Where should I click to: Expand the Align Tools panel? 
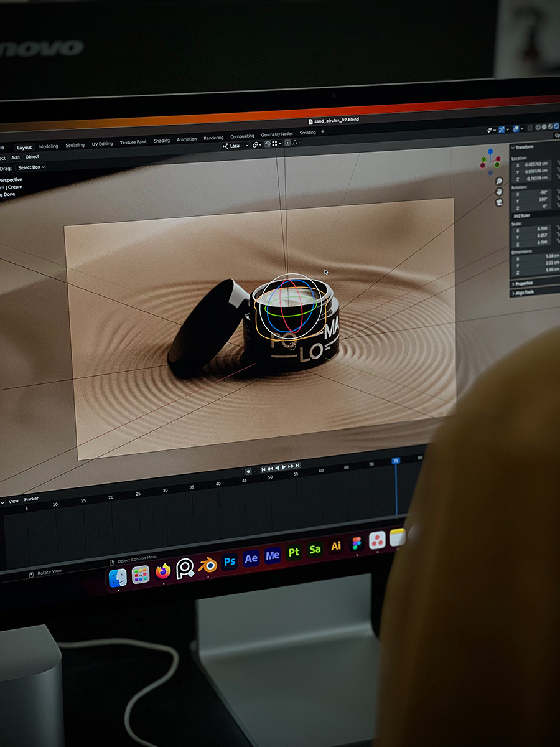(523, 292)
